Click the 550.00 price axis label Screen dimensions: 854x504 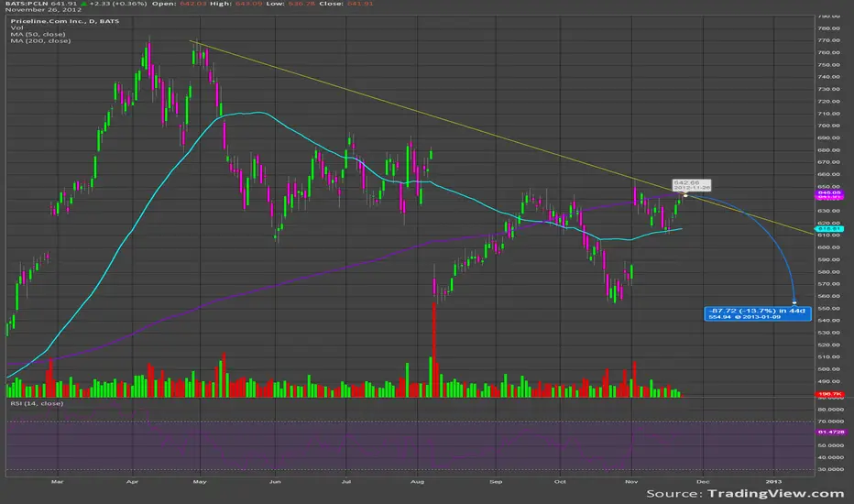[x=828, y=309]
